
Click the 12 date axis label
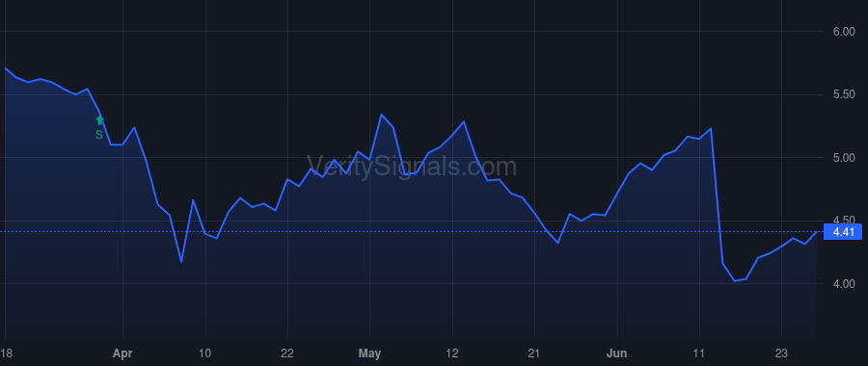(x=452, y=353)
